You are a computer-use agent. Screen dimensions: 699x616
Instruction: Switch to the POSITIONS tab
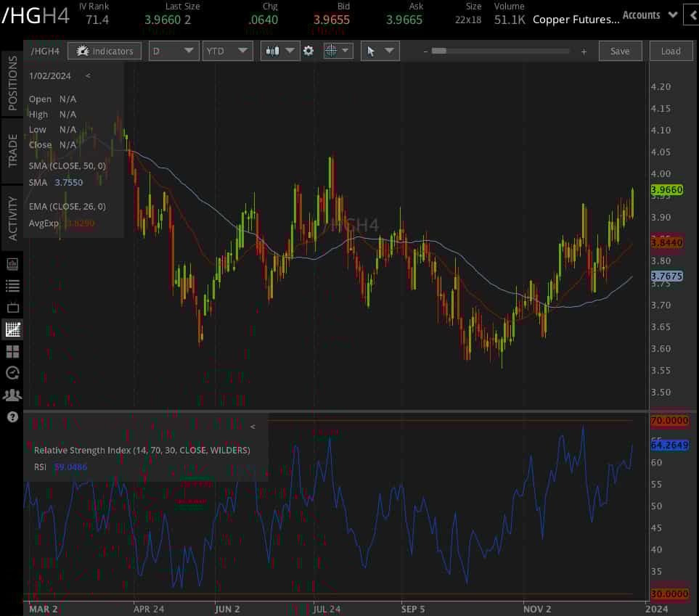coord(12,83)
